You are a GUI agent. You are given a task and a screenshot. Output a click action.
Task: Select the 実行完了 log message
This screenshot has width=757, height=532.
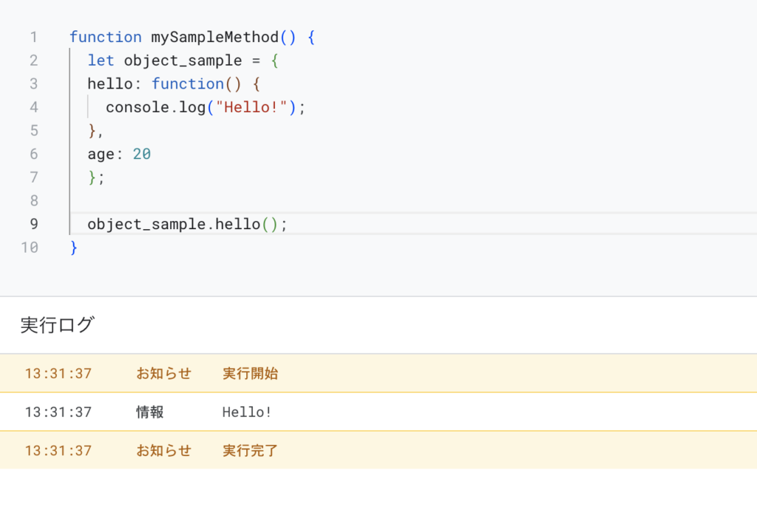pos(250,451)
